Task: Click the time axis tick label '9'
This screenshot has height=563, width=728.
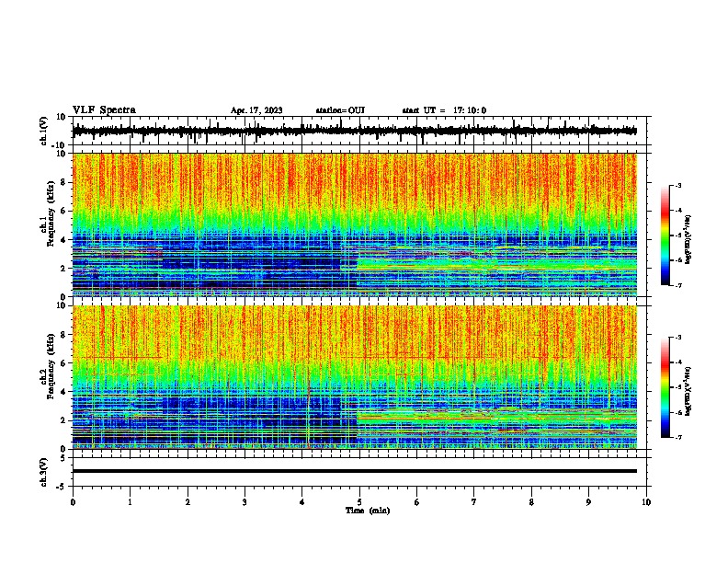Action: pyautogui.click(x=588, y=501)
